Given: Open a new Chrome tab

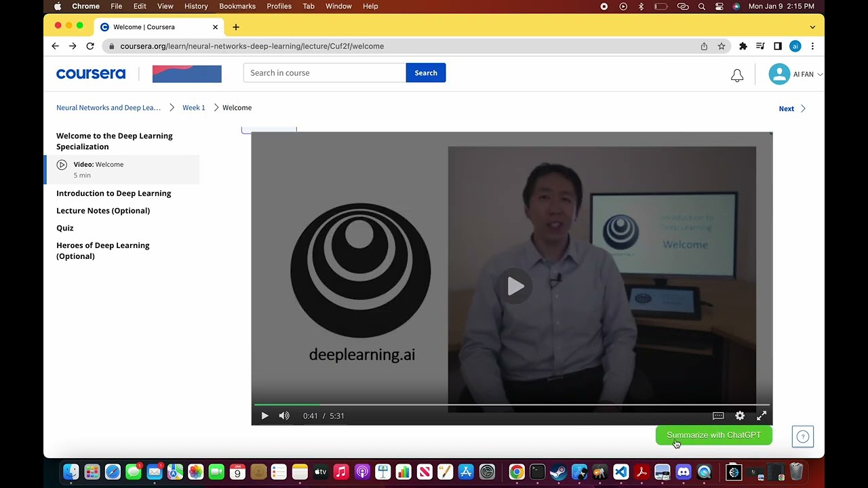Looking at the screenshot, I should [x=236, y=27].
